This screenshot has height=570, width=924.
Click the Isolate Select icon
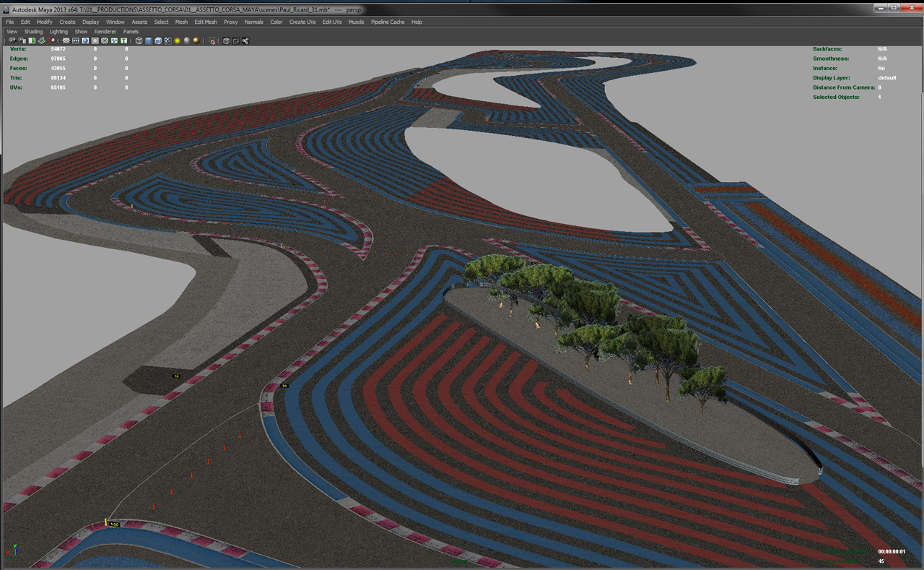point(212,40)
